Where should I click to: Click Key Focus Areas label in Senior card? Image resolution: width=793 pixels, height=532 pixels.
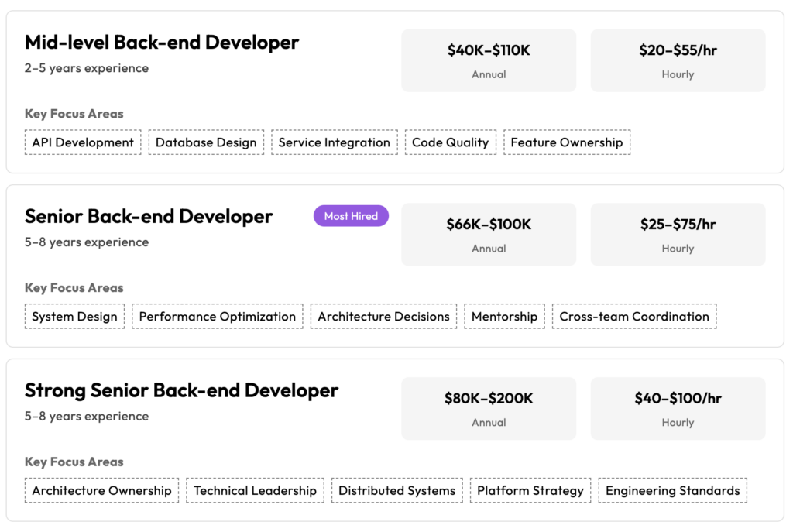(74, 288)
